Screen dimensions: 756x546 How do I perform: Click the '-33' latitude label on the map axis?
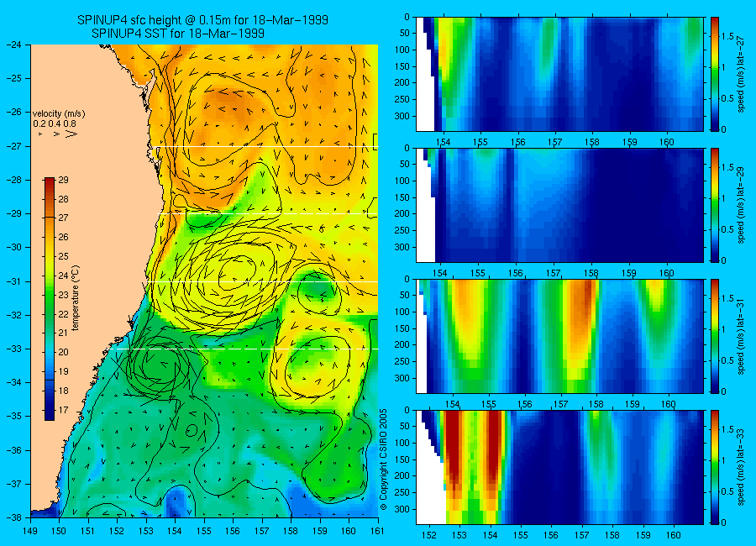point(13,349)
